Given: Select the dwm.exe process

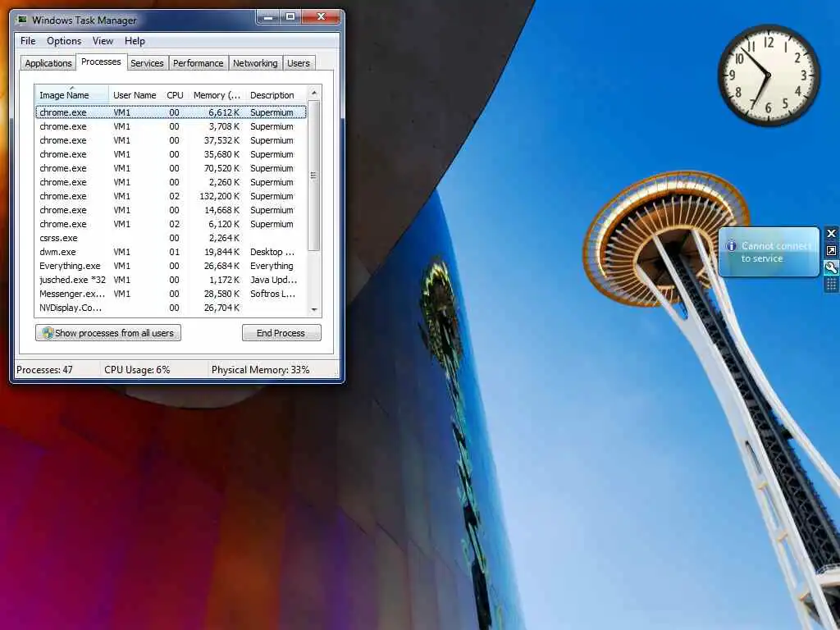Looking at the screenshot, I should pos(171,252).
